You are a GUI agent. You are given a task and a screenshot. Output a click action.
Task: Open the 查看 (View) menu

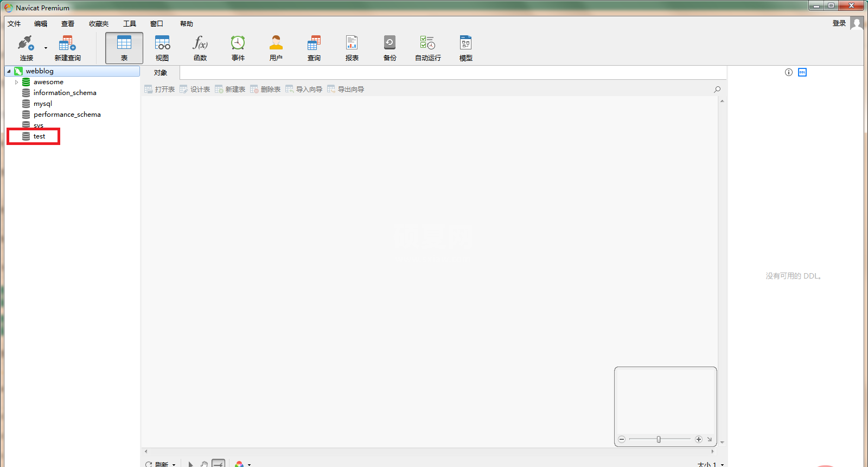[68, 24]
